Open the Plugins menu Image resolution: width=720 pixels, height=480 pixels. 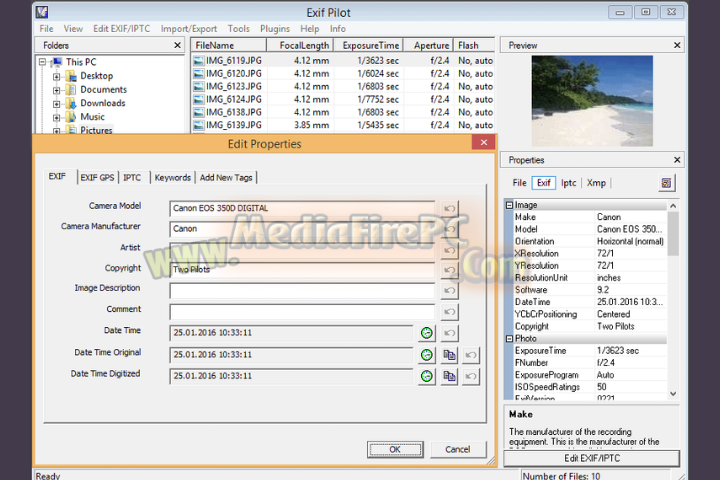275,28
